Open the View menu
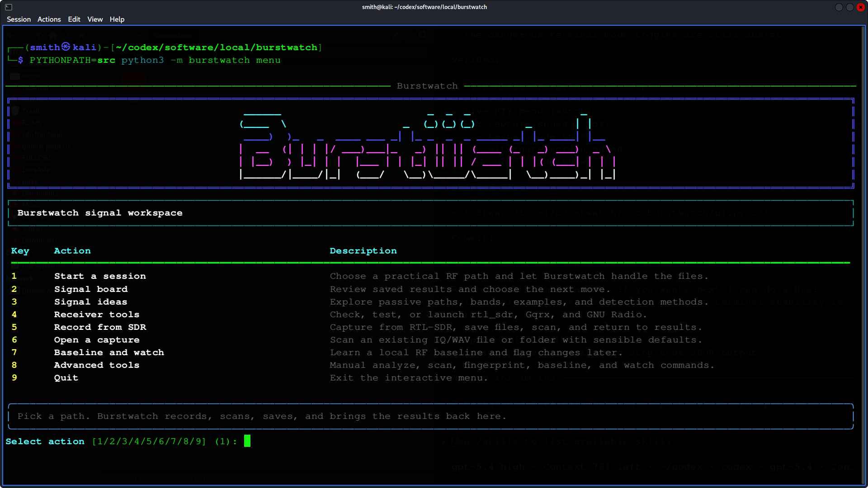The height and width of the screenshot is (488, 868). (95, 19)
